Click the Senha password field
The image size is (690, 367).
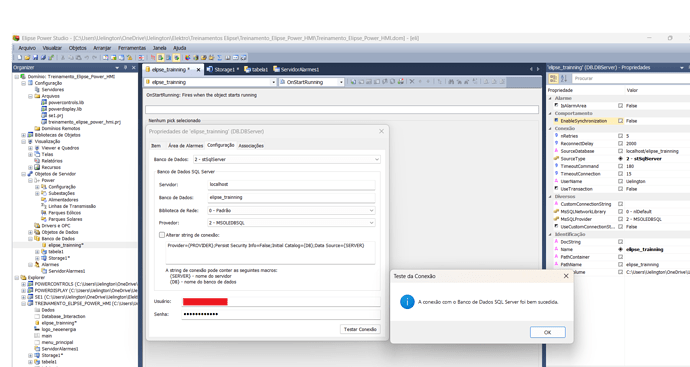click(281, 314)
